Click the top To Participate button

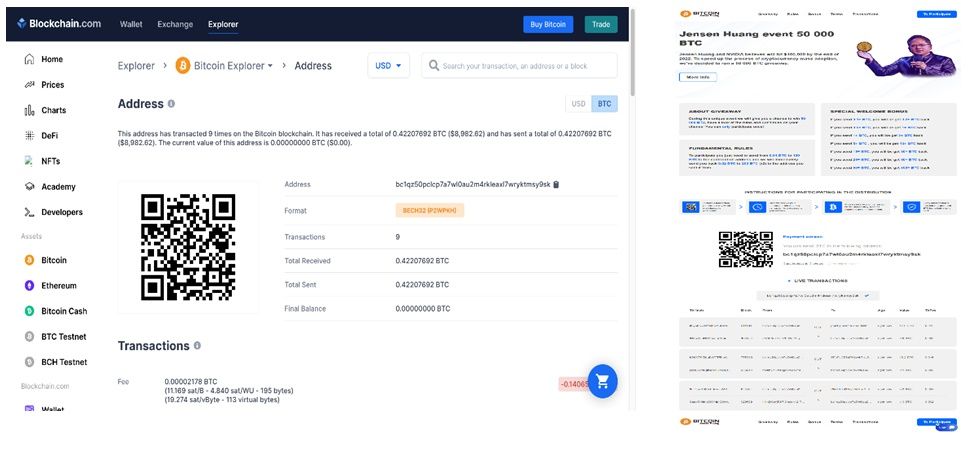(936, 14)
